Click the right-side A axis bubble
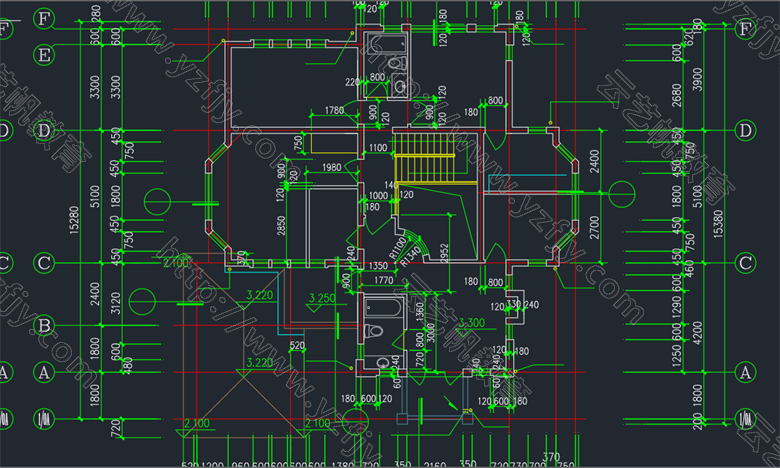This screenshot has width=780, height=468. tap(745, 372)
